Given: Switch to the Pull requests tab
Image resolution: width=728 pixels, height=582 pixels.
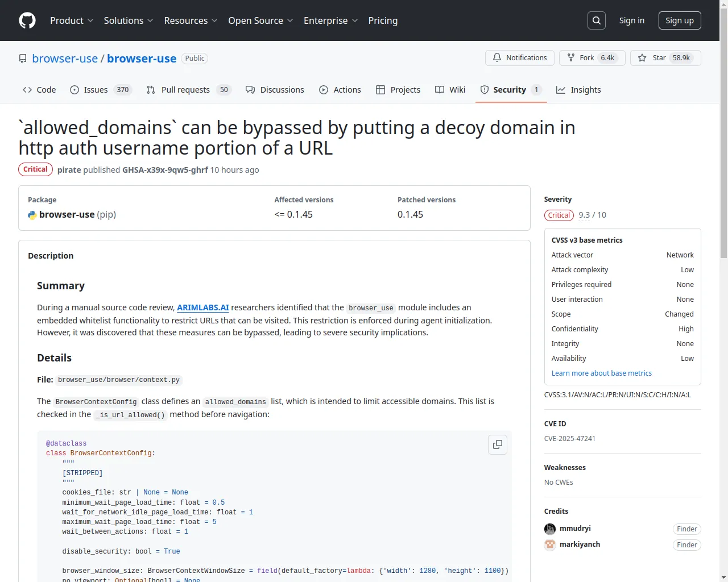Looking at the screenshot, I should 189,90.
